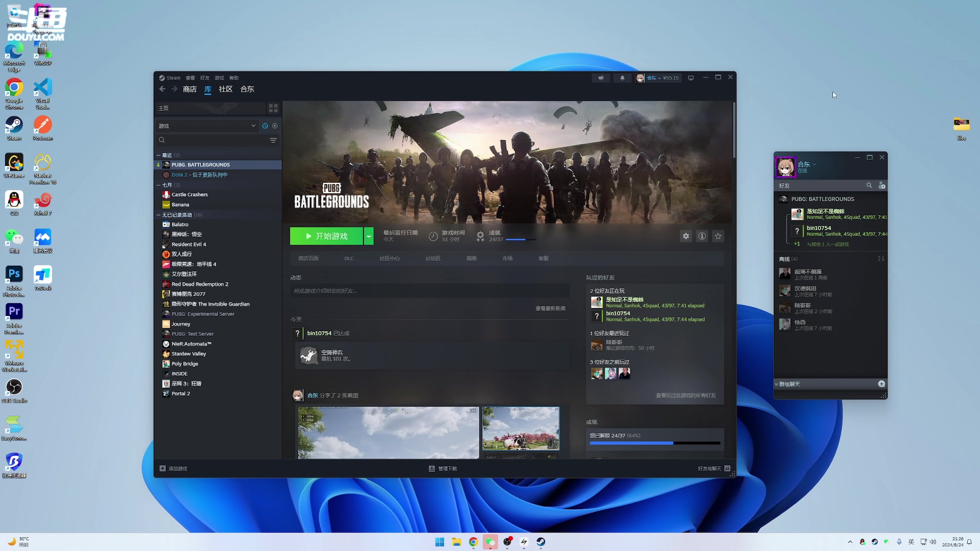Select Stardew Valley in the library
The width and height of the screenshot is (980, 551).
coord(218,354)
